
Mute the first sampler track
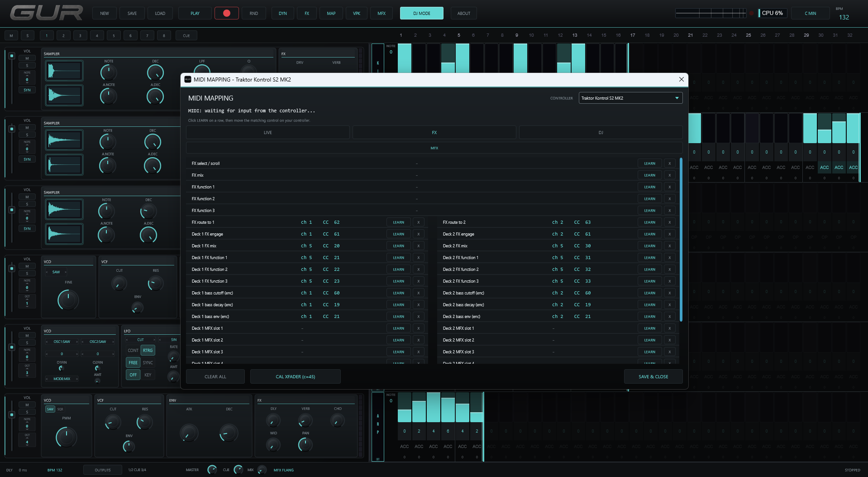point(27,58)
